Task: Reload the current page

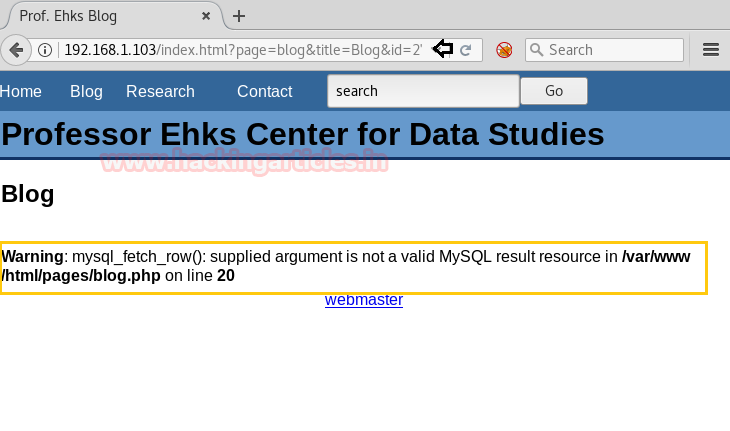Action: 465,50
